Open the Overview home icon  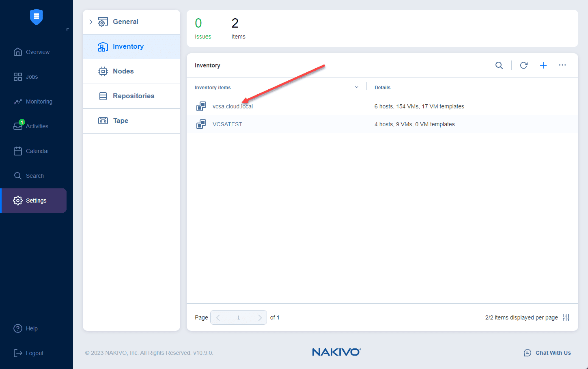point(18,52)
